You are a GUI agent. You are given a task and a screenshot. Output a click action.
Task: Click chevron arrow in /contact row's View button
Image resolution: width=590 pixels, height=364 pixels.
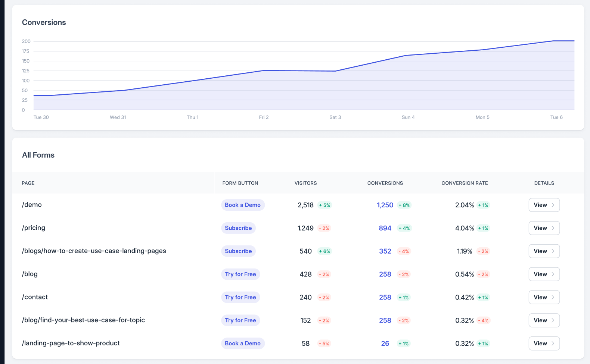(553, 297)
